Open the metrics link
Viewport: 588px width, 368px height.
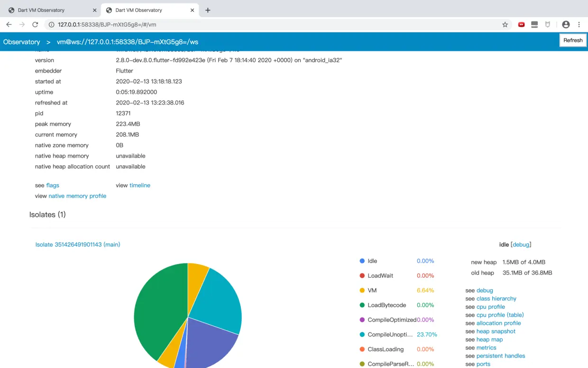tap(487, 348)
